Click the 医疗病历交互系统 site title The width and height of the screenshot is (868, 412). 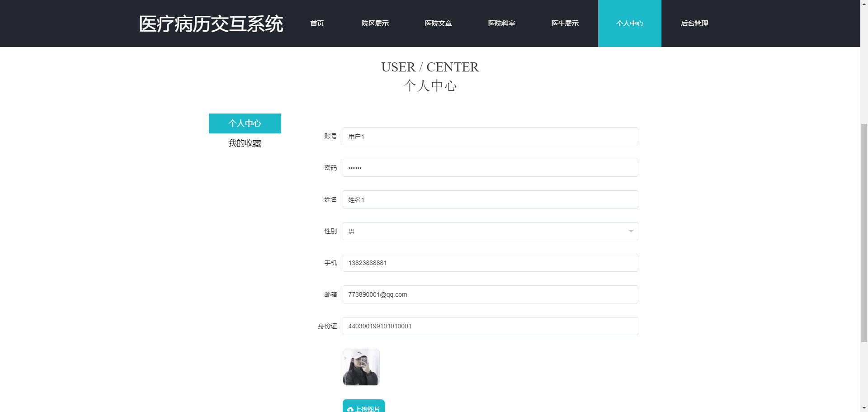[211, 24]
